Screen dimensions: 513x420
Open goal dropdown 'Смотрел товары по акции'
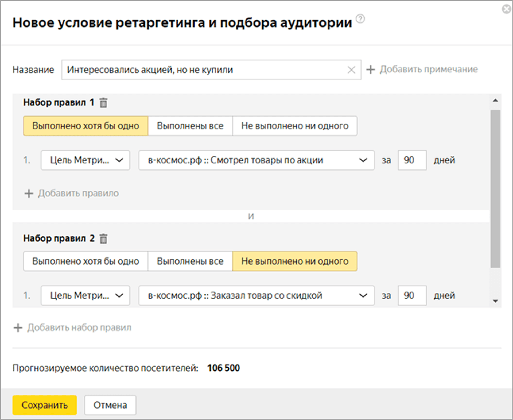pyautogui.click(x=256, y=160)
